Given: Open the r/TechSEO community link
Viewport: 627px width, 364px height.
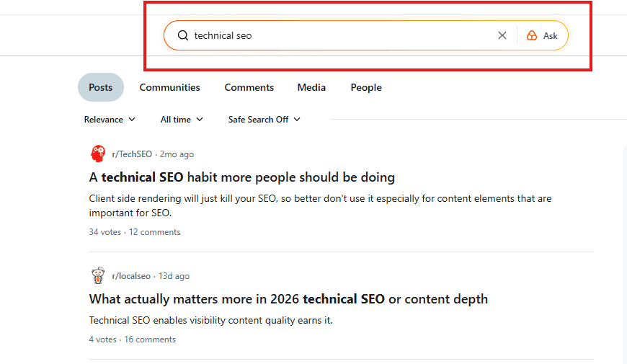Looking at the screenshot, I should 132,154.
